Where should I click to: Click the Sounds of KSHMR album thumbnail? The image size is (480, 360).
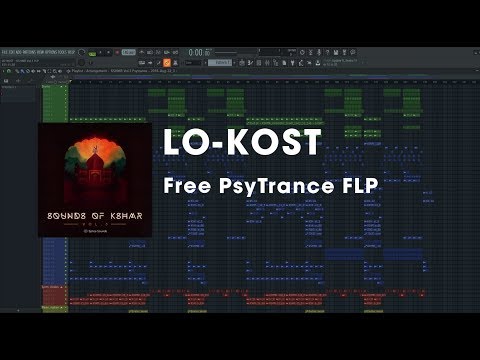(95, 180)
